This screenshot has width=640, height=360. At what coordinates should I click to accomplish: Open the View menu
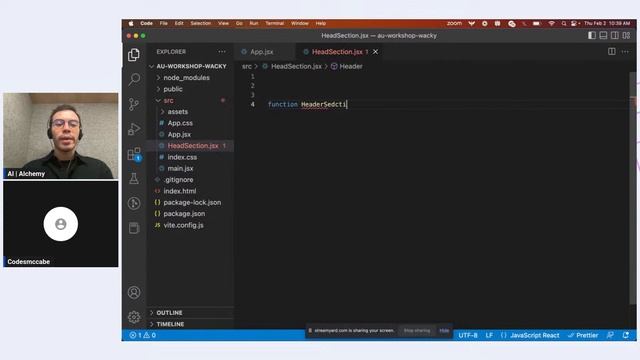[x=223, y=23]
